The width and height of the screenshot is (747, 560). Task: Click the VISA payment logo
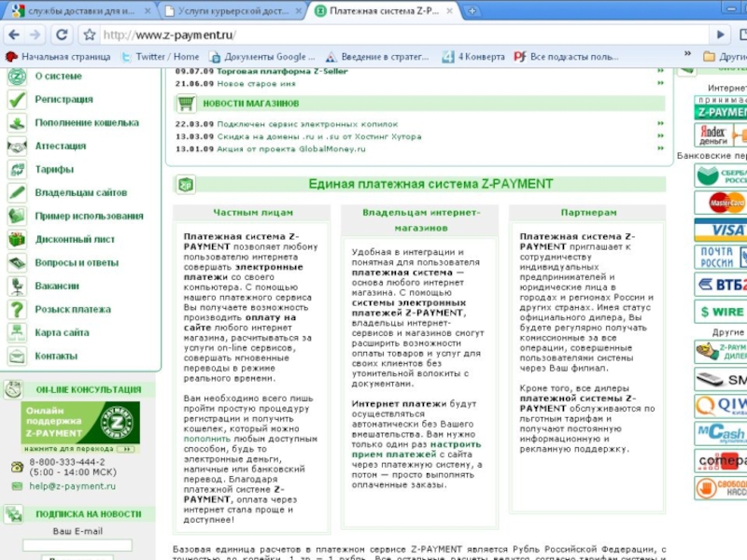coord(720,230)
